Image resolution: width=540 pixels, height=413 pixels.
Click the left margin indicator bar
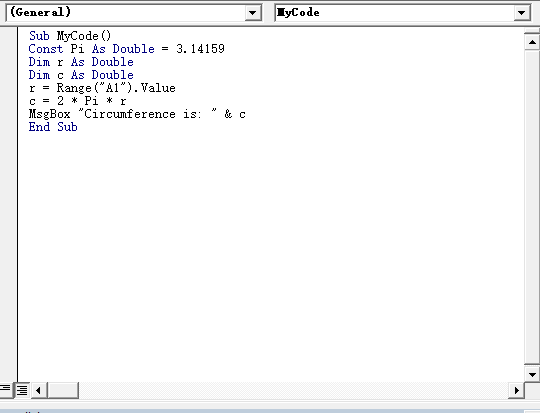click(9, 204)
